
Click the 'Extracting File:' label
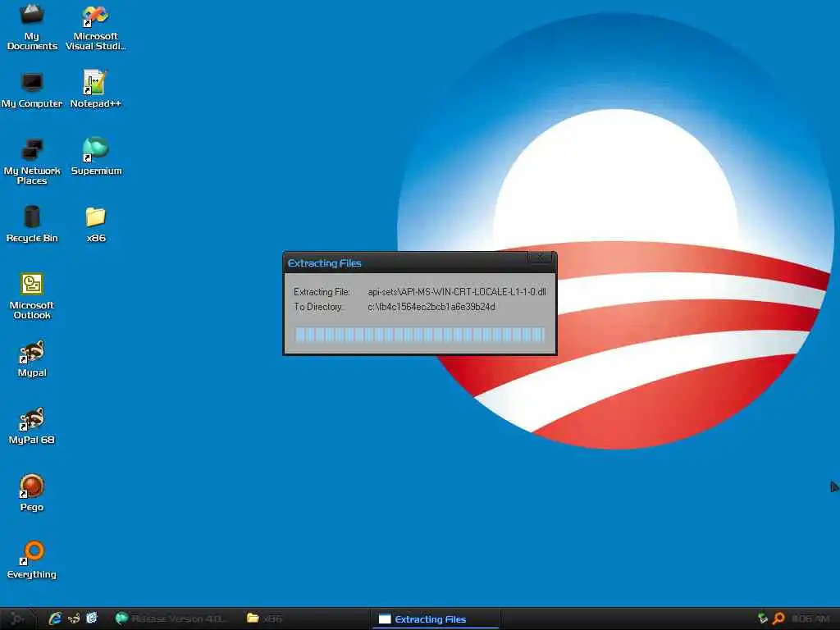click(322, 292)
